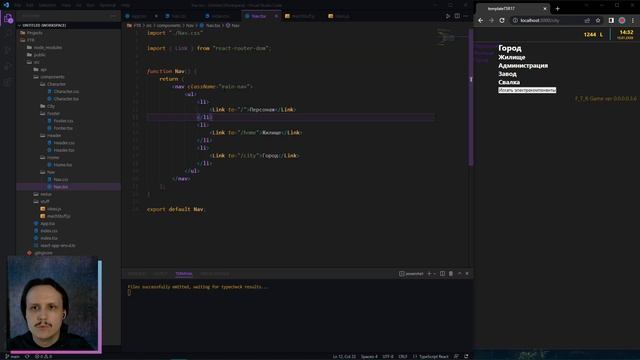Image resolution: width=640 pixels, height=360 pixels.
Task: Expand the public folder
Action: point(36,55)
